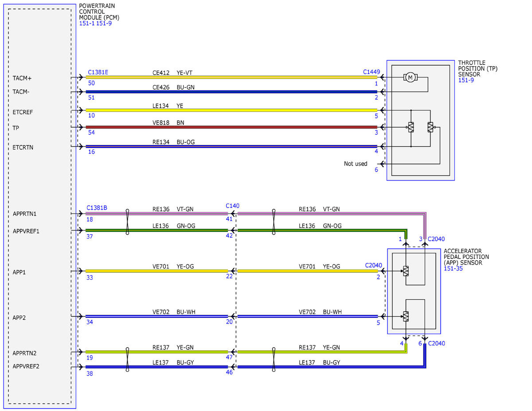The width and height of the screenshot is (532, 411).
Task: Select the ETCREF signal label
Action: tap(23, 112)
